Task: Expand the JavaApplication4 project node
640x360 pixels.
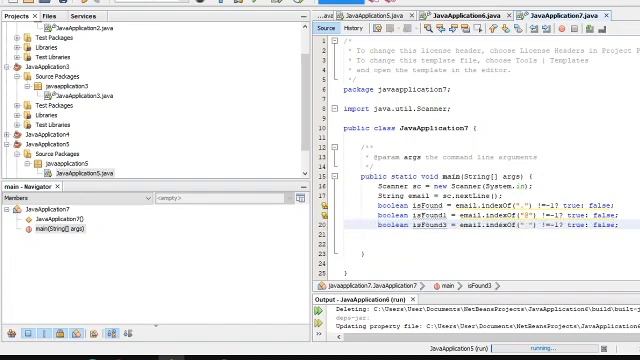Action: click(x=7, y=134)
